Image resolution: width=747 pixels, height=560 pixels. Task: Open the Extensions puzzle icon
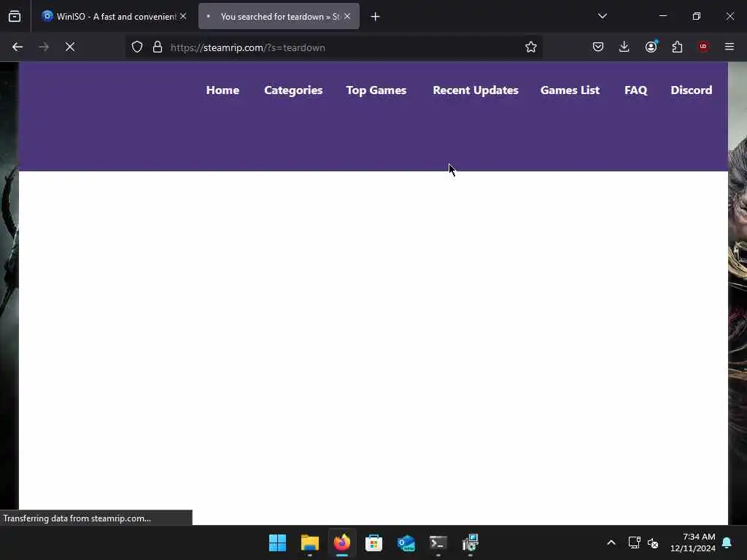677,47
